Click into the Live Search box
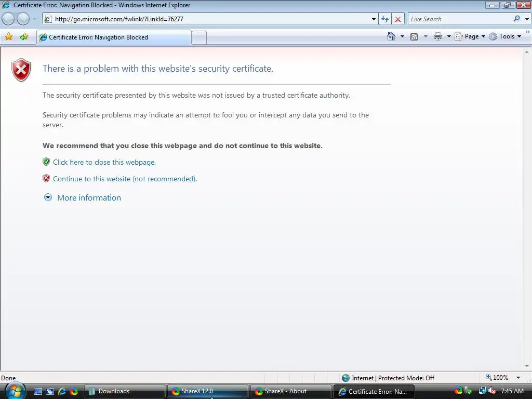Viewport: 532px width, 399px height. tap(460, 19)
